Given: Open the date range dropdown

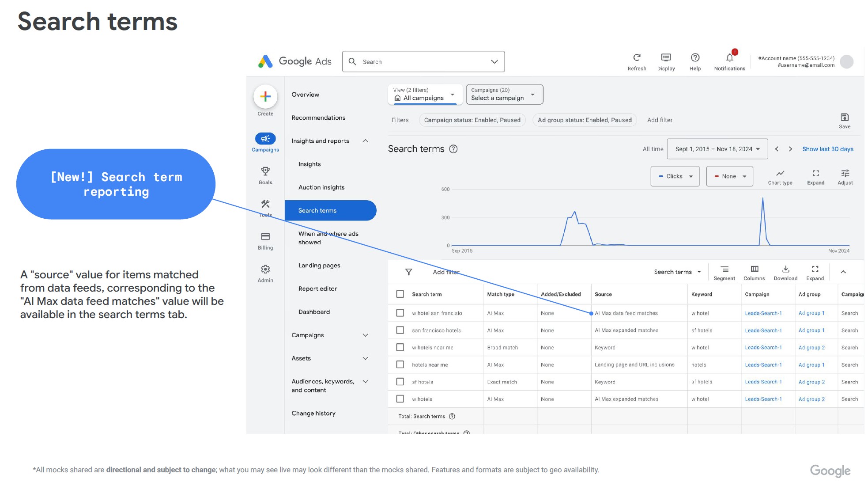Looking at the screenshot, I should tap(717, 149).
